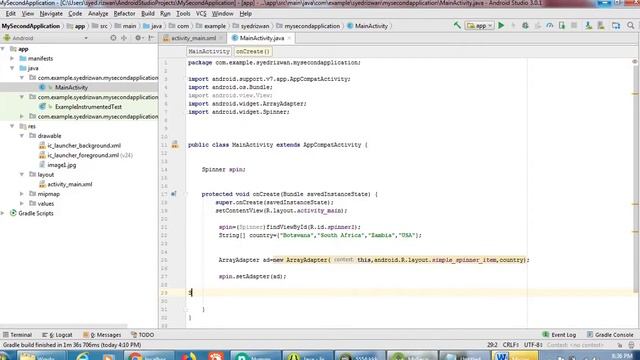640x360 pixels.
Task: Click UTF-8 encoding in status bar
Action: (532, 345)
